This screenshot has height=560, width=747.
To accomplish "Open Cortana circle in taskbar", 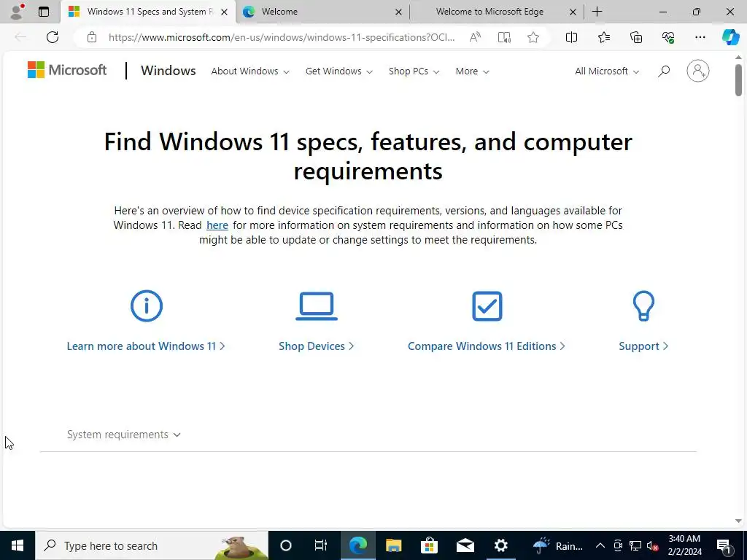I will tap(286, 545).
